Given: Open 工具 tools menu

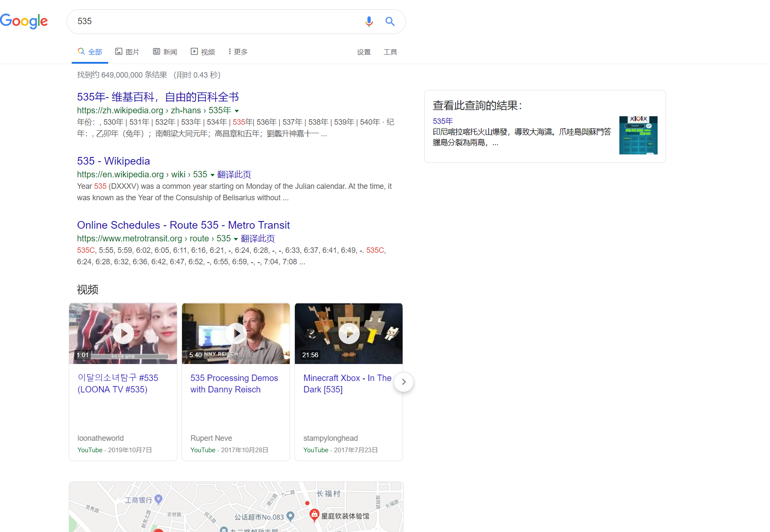Looking at the screenshot, I should coord(390,52).
